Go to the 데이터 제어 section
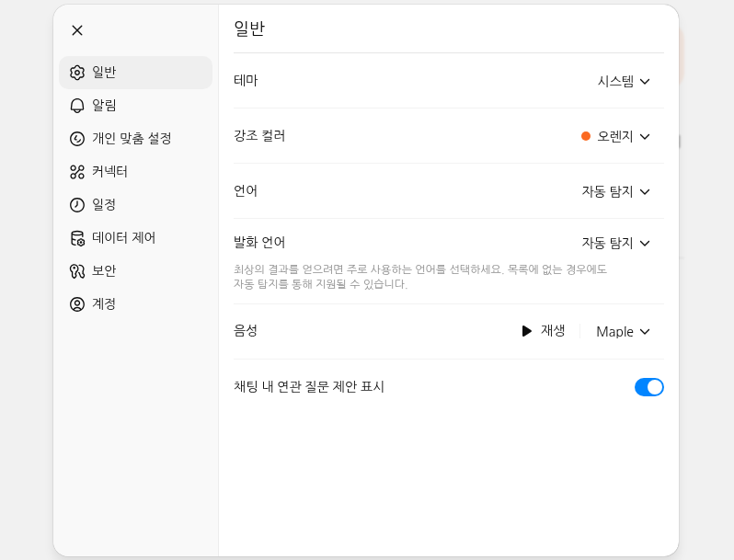The image size is (734, 560). [136, 238]
